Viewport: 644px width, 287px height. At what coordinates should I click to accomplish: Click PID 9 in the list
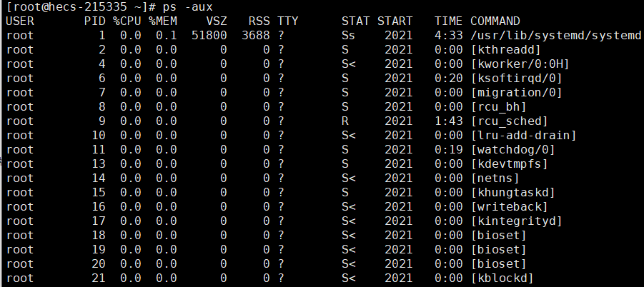pos(102,121)
